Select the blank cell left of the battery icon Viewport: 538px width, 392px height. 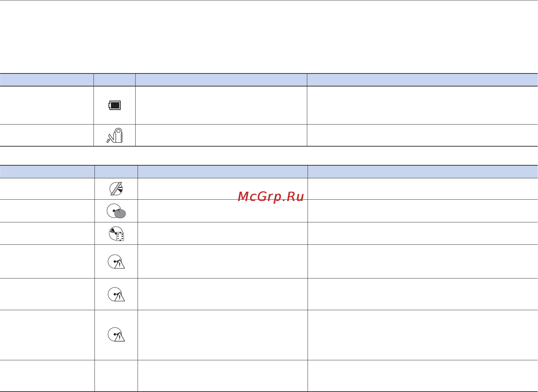click(47, 106)
